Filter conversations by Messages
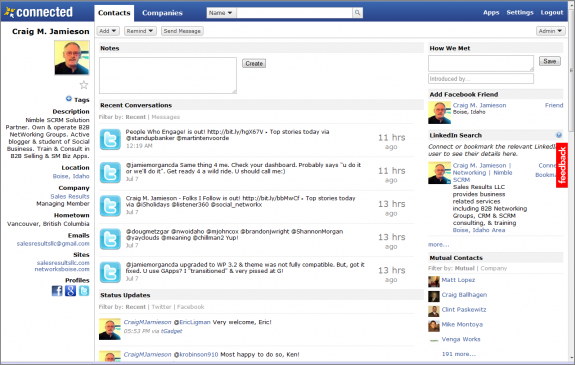This screenshot has width=575, height=365. pos(165,117)
